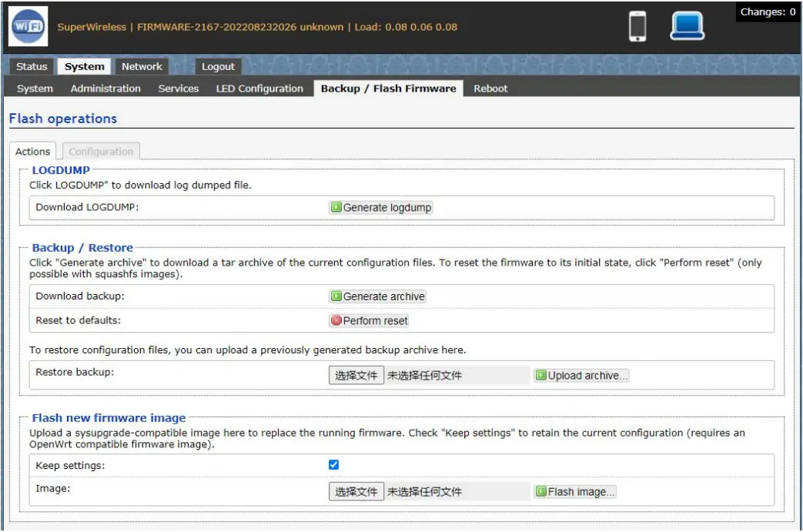Click the green Flash image icon
The image size is (803, 532).
[x=541, y=492]
